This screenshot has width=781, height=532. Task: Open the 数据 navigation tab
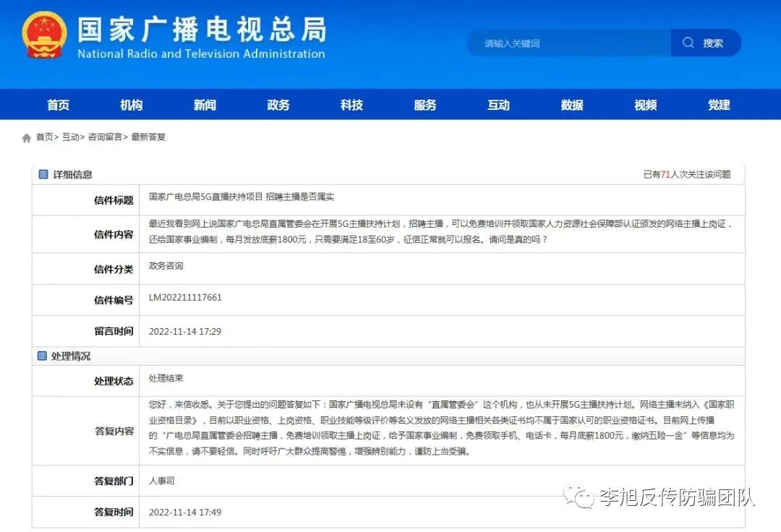tap(572, 105)
